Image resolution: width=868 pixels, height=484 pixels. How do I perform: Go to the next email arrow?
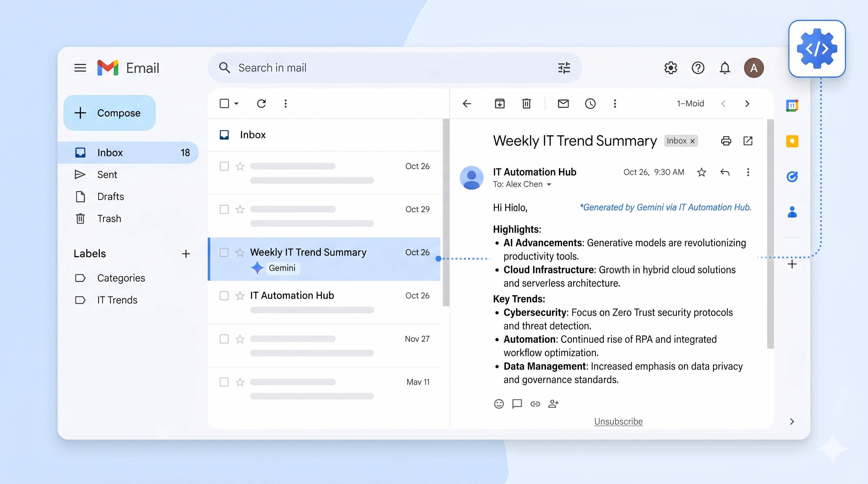pyautogui.click(x=748, y=104)
